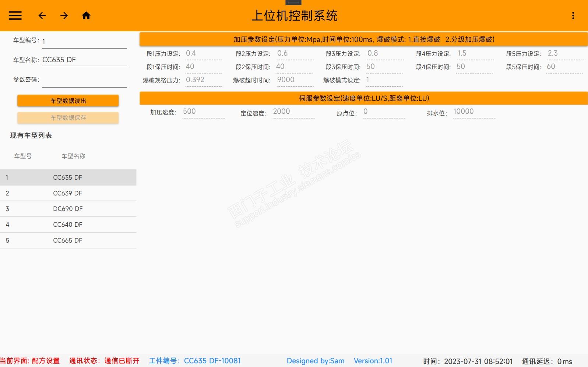Click 工件编号 CC635 DF-10081 status text

click(195, 361)
